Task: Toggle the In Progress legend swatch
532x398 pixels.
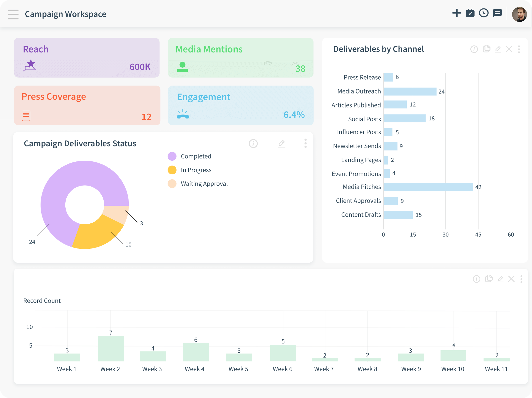Action: (172, 170)
